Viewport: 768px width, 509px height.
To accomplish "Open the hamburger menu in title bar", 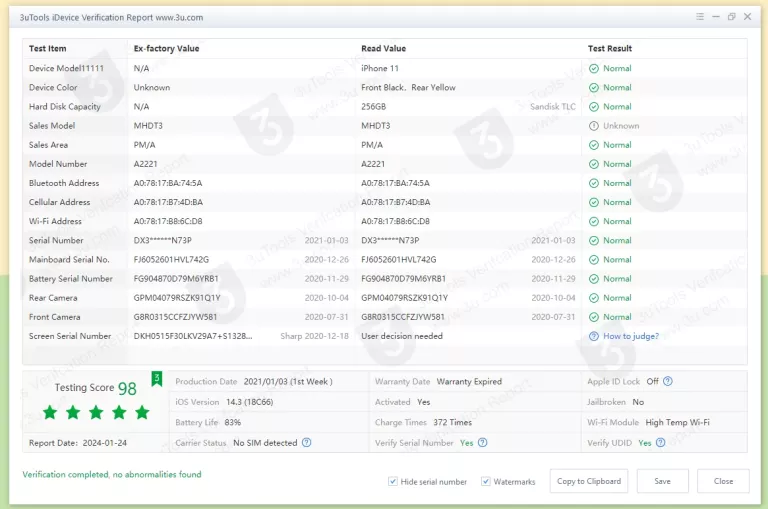I will point(700,17).
